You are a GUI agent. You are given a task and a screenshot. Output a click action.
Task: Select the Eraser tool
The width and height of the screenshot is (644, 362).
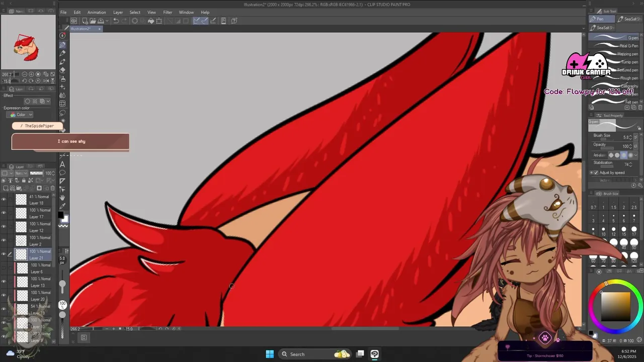pos(62,70)
